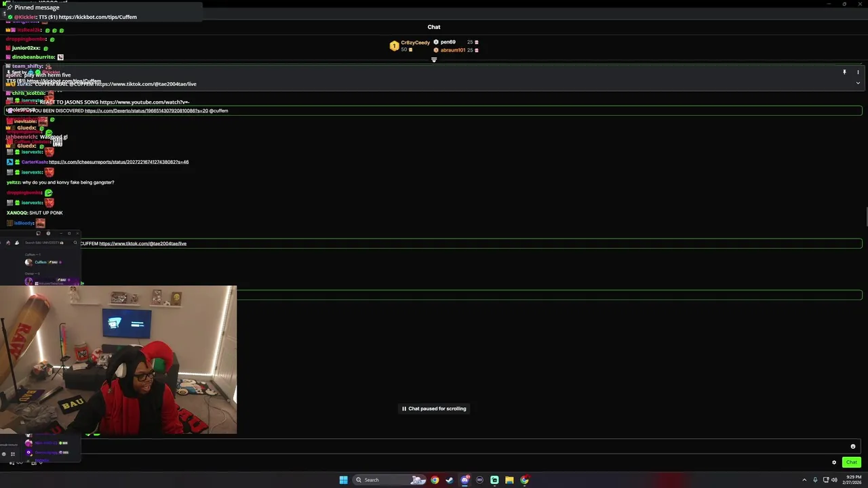The height and width of the screenshot is (488, 868).
Task: Click username XANOQQ in chat
Action: [x=17, y=213]
